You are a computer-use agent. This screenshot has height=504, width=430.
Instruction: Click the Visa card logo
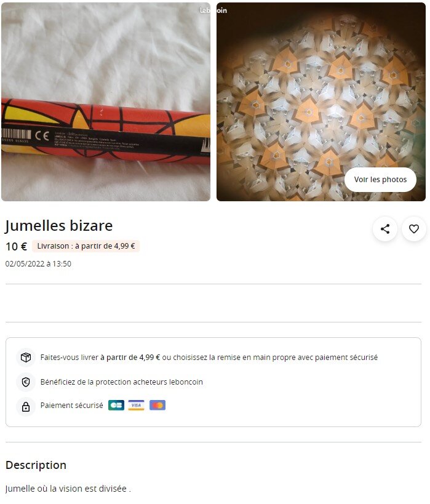[x=137, y=405]
